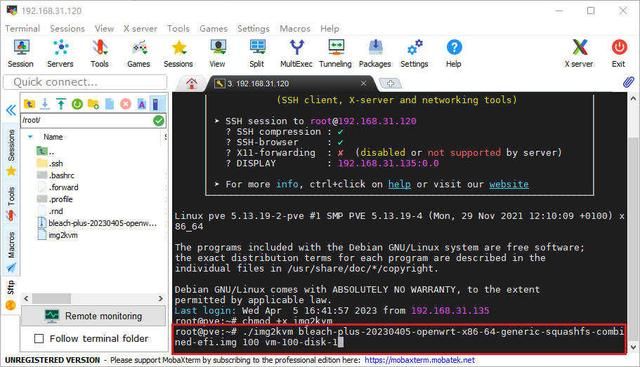Click the X server icon
The height and width of the screenshot is (367, 640).
click(579, 53)
